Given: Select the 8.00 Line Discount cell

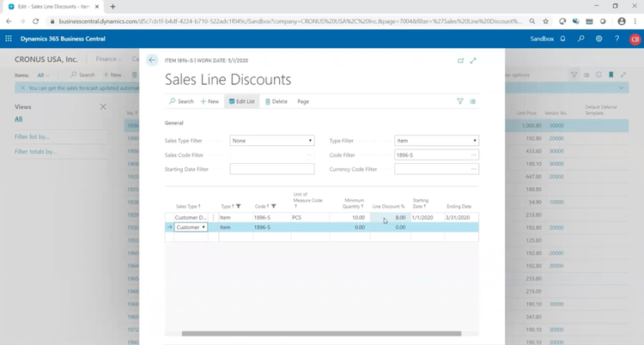Looking at the screenshot, I should (x=390, y=217).
